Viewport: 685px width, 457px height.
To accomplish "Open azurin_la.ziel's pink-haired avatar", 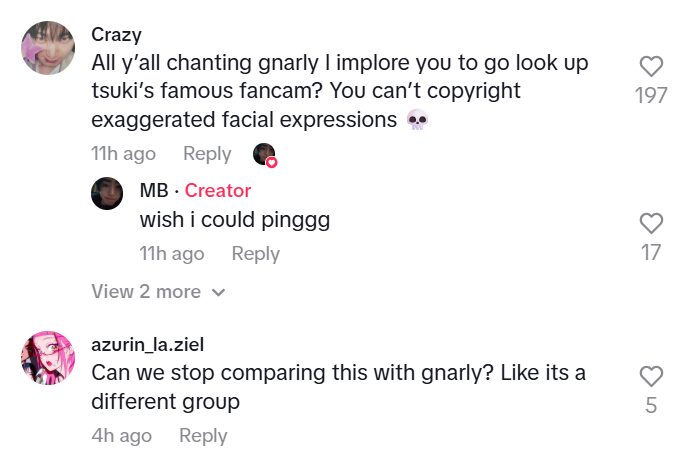I will point(47,359).
